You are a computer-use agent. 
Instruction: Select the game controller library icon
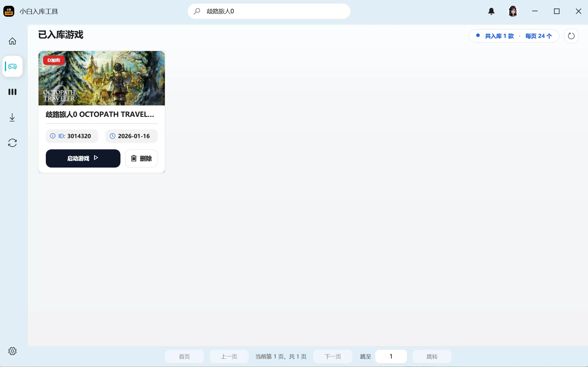pyautogui.click(x=12, y=66)
